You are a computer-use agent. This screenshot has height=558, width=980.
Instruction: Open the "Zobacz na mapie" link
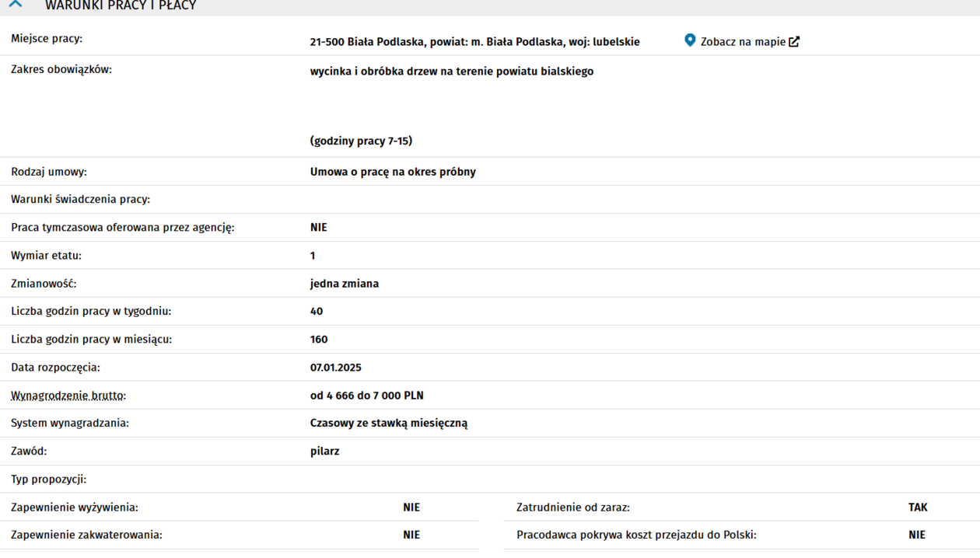(x=743, y=42)
